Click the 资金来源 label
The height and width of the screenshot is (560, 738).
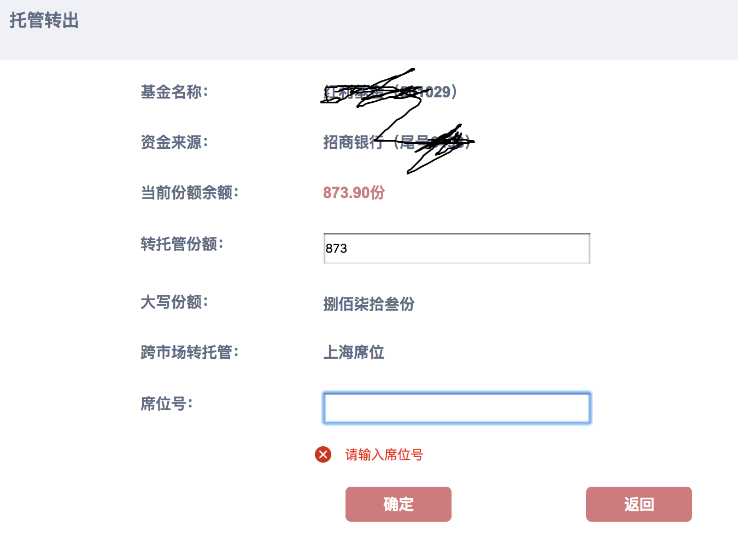click(x=174, y=142)
